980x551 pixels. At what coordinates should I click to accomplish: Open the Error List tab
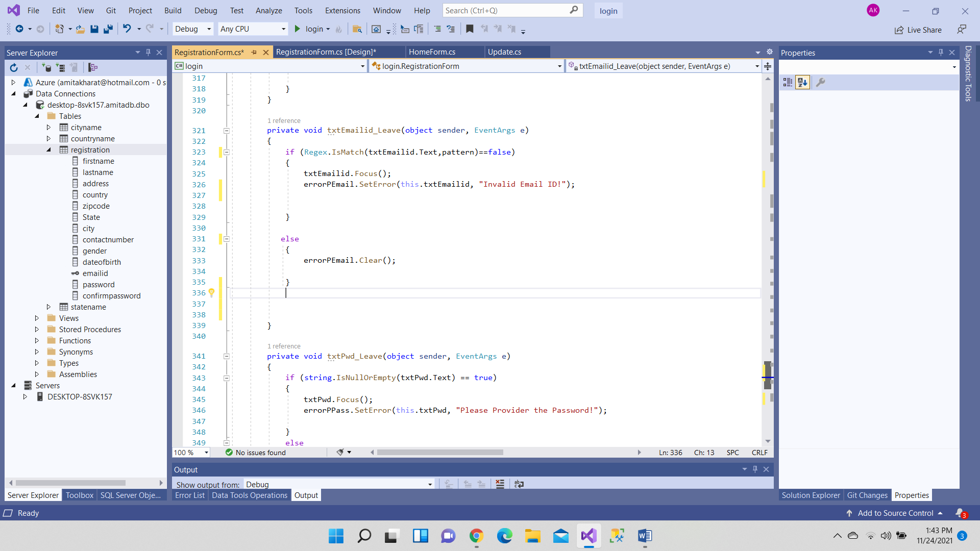point(189,495)
